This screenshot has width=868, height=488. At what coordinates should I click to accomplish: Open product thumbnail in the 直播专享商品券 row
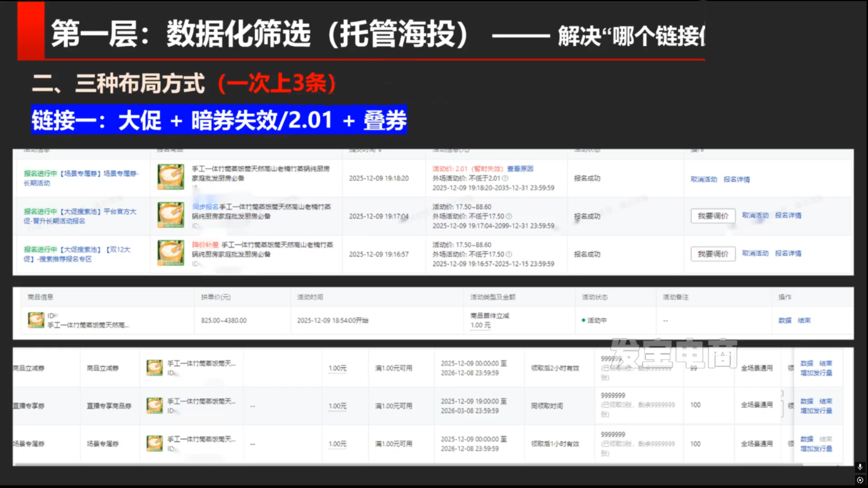(x=155, y=406)
